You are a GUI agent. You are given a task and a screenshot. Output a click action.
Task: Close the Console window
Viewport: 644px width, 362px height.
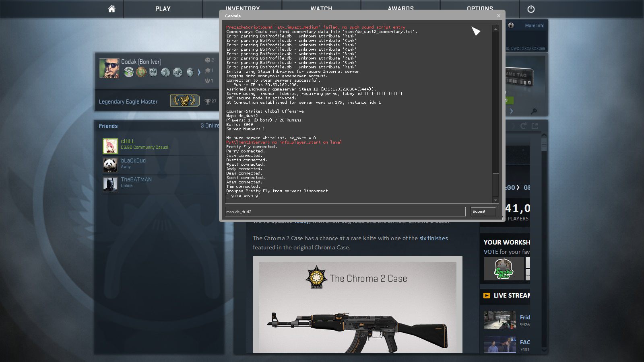click(499, 16)
